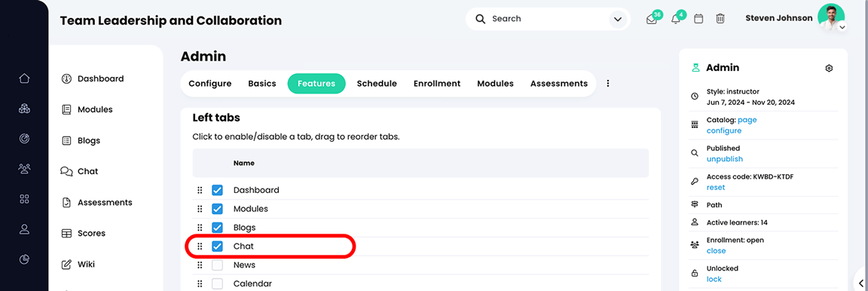The height and width of the screenshot is (291, 868).
Task: Open the groups cubes icon in sidebar
Action: [24, 109]
